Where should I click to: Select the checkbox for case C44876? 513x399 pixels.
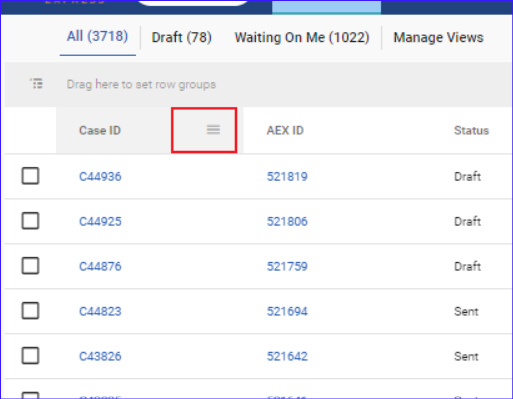coord(30,266)
